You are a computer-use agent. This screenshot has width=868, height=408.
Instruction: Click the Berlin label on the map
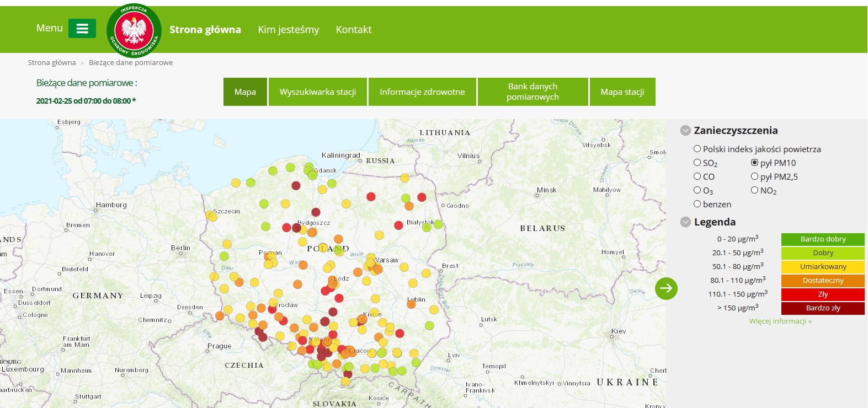[x=180, y=248]
